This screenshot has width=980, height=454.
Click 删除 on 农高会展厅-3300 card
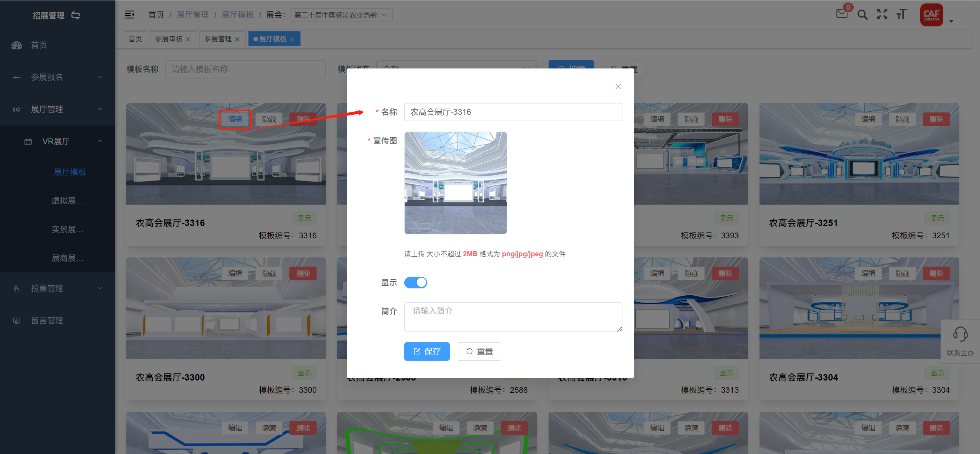pyautogui.click(x=303, y=273)
